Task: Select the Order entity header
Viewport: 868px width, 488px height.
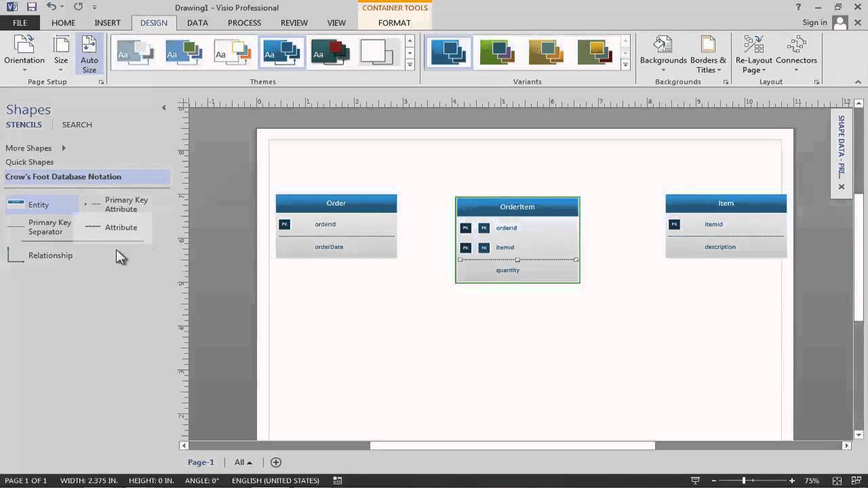Action: (x=336, y=203)
